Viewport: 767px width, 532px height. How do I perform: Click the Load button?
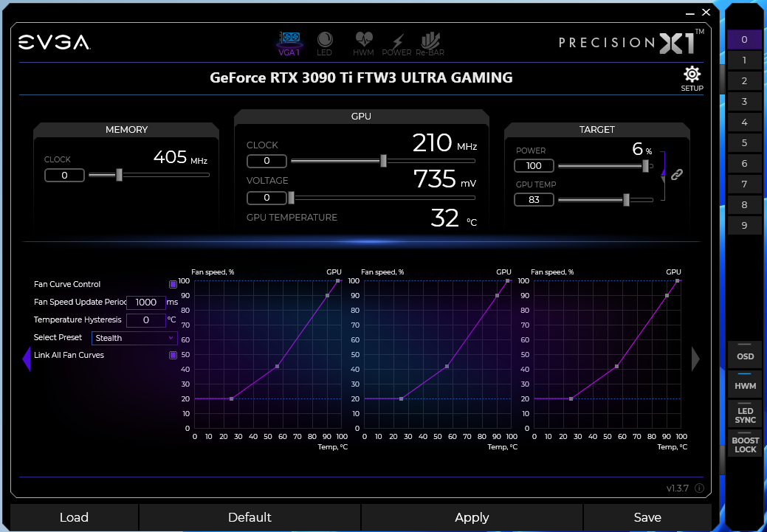pyautogui.click(x=74, y=517)
